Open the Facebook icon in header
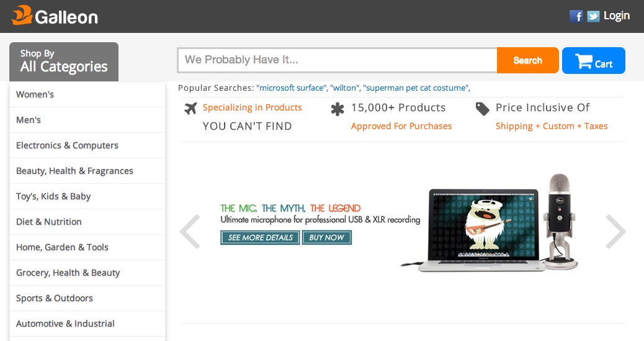This screenshot has height=341, width=644. 576,16
